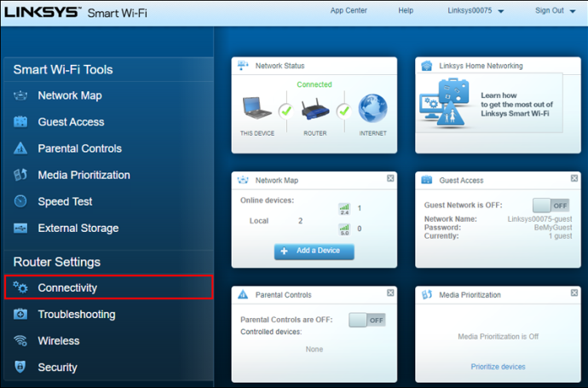Image resolution: width=588 pixels, height=388 pixels.
Task: Click the checkmark between router and internet
Action: tap(344, 111)
